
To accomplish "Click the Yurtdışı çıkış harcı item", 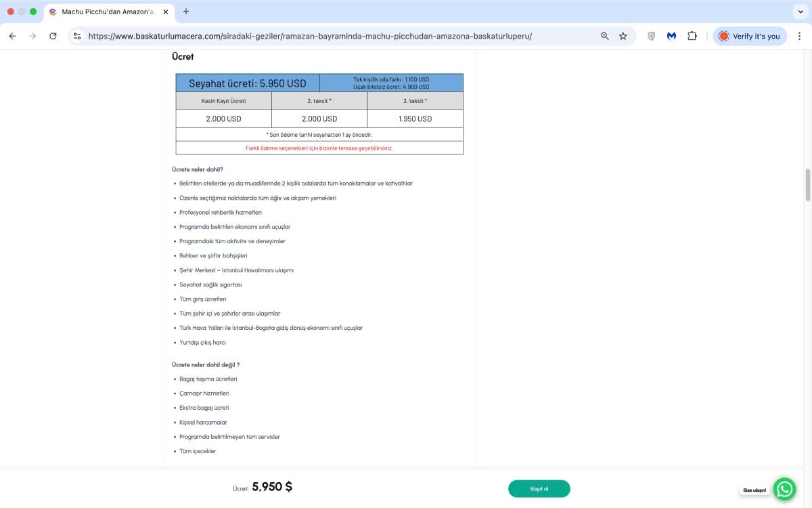I will pyautogui.click(x=202, y=343).
